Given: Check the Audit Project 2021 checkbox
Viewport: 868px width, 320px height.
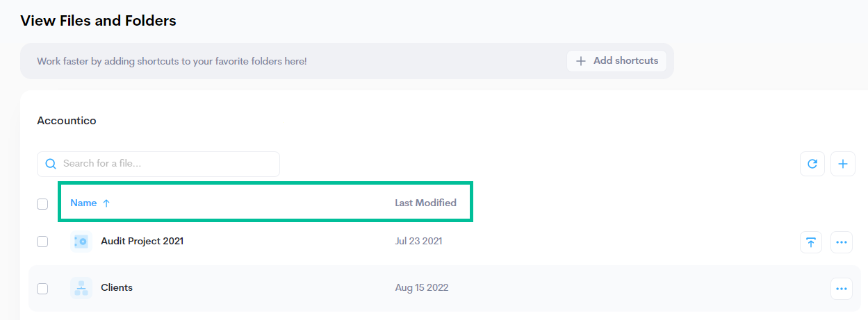Looking at the screenshot, I should click(x=42, y=242).
